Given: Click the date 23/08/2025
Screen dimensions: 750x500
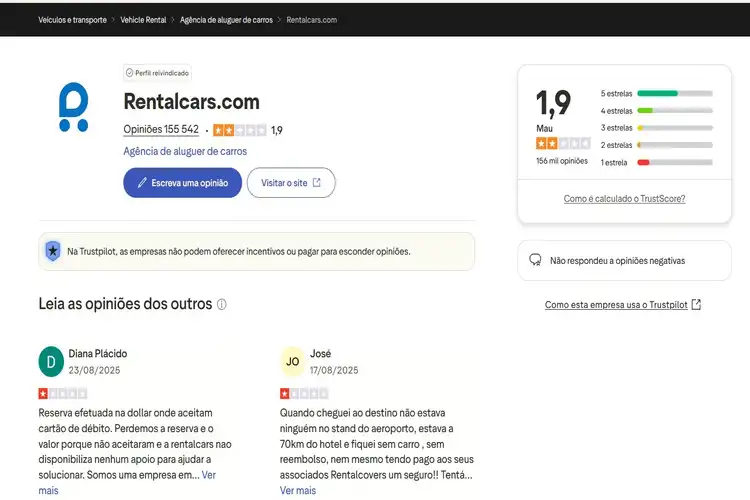Looking at the screenshot, I should (x=94, y=370).
